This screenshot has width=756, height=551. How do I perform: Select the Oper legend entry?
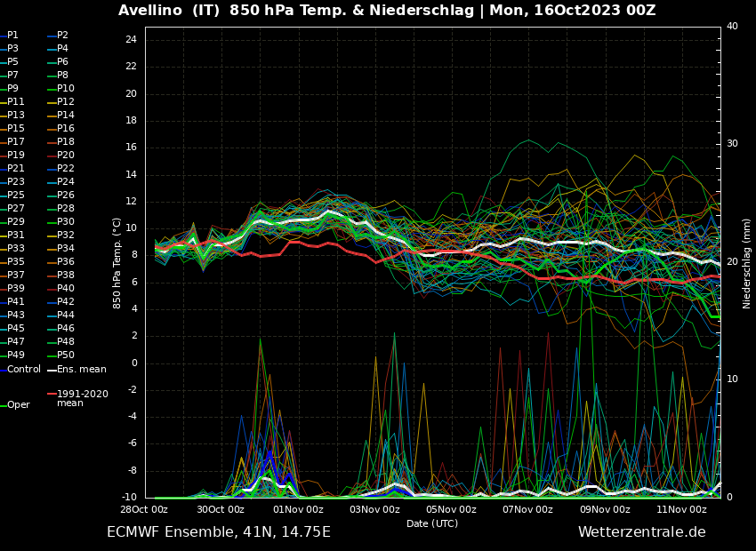coord(19,404)
